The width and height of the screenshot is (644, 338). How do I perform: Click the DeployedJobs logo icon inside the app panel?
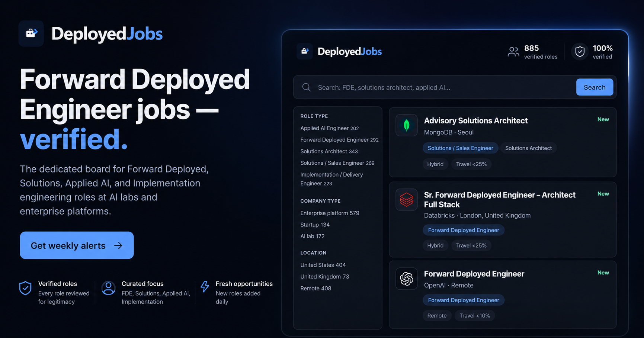tap(305, 51)
